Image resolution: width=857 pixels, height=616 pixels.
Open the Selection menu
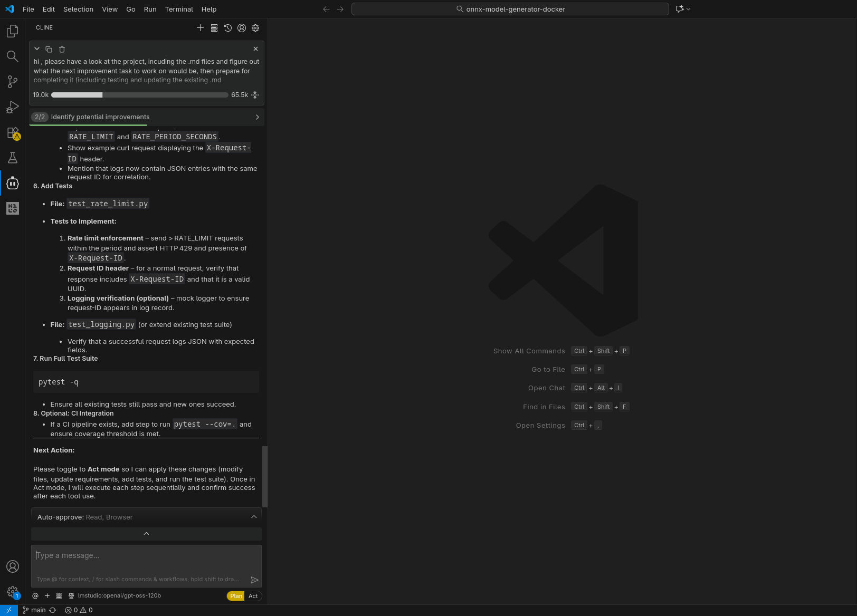pos(78,9)
